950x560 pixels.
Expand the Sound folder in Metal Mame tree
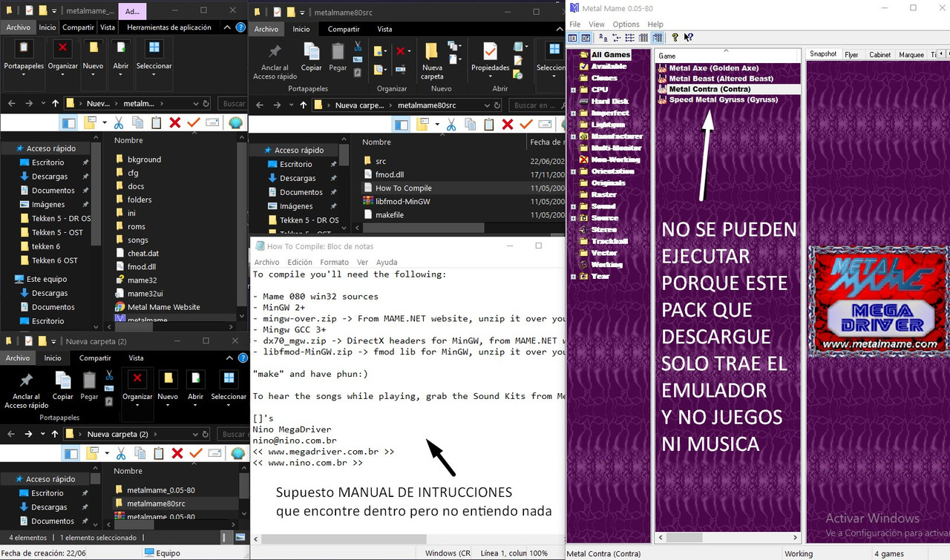coord(573,206)
